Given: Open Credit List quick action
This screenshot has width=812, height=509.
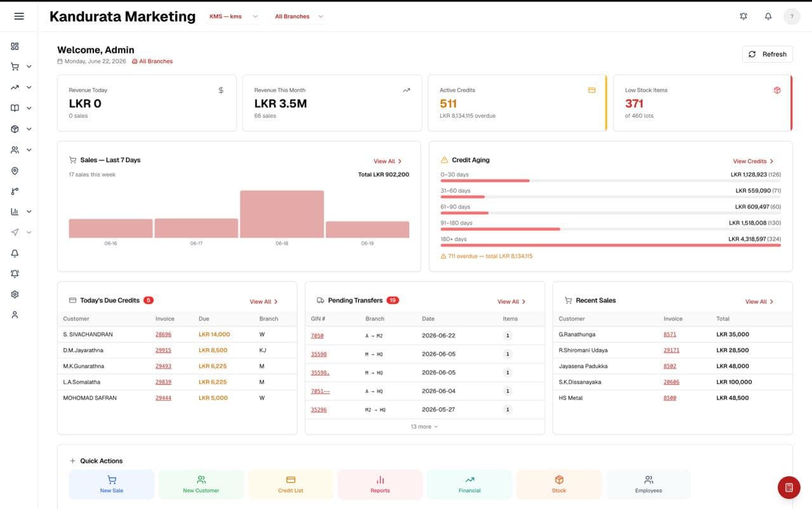Looking at the screenshot, I should (291, 484).
